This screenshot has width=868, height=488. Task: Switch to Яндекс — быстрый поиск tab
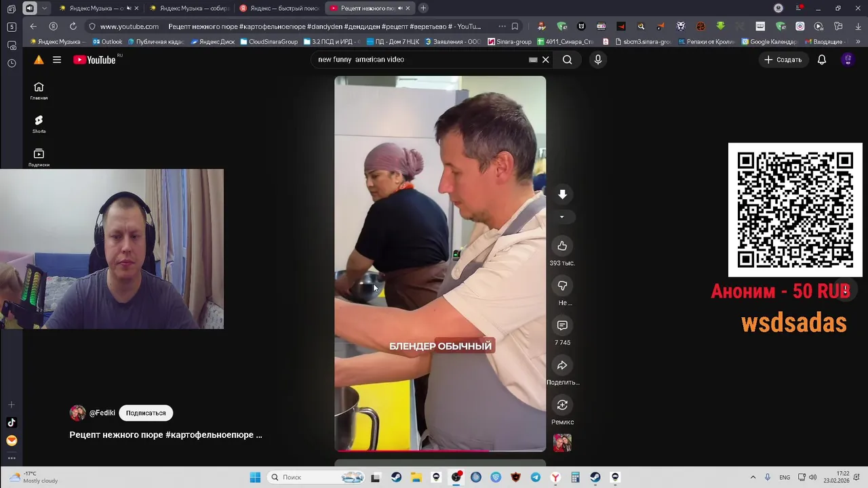tap(278, 8)
